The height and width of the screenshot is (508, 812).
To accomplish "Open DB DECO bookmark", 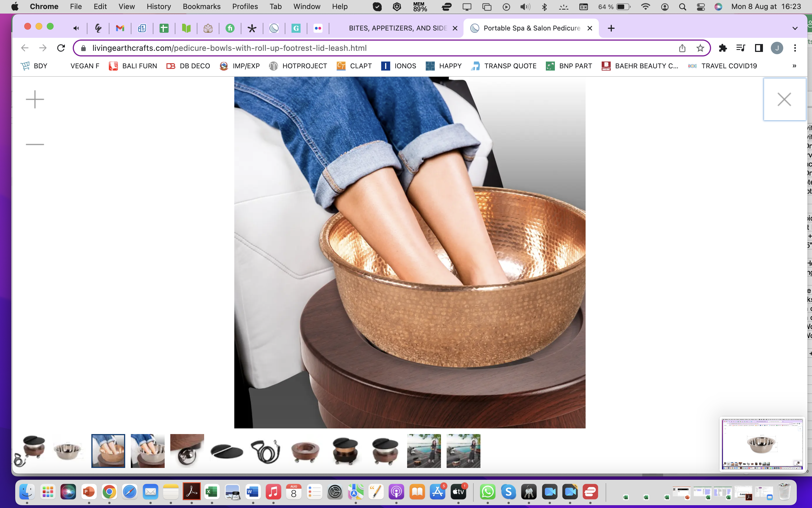I will point(188,66).
